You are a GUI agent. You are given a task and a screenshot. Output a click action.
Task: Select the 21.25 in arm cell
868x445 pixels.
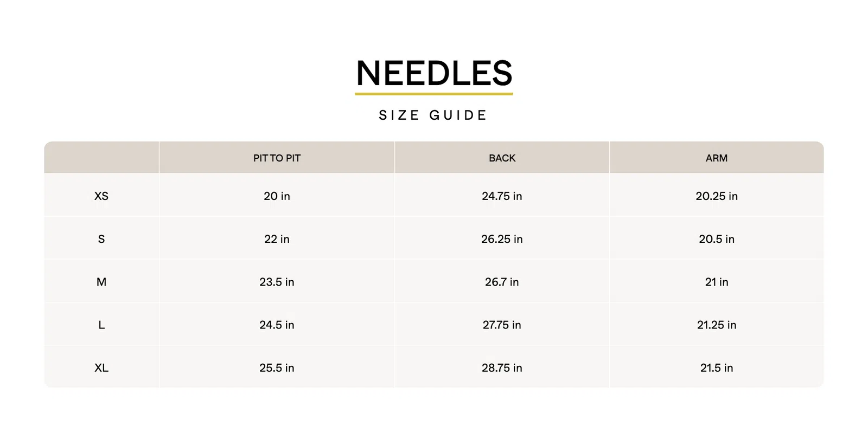coord(717,325)
